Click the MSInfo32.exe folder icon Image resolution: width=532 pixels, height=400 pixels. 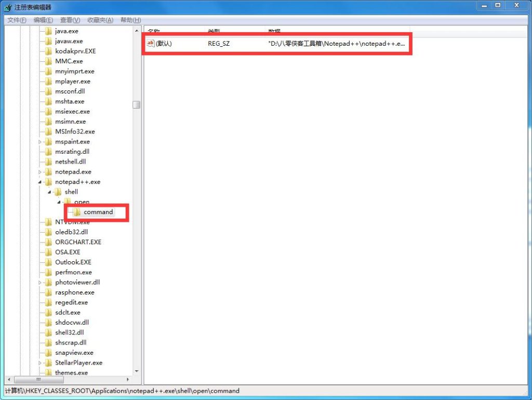[x=48, y=131]
